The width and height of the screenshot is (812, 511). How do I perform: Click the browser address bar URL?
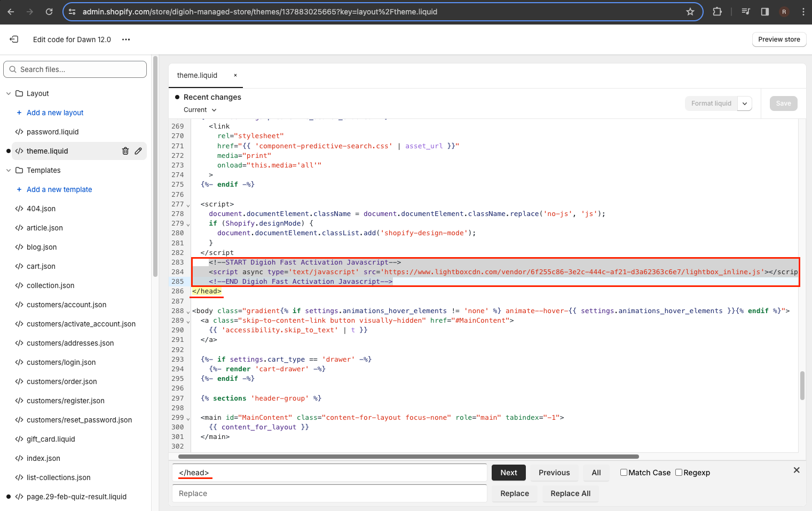coord(260,12)
